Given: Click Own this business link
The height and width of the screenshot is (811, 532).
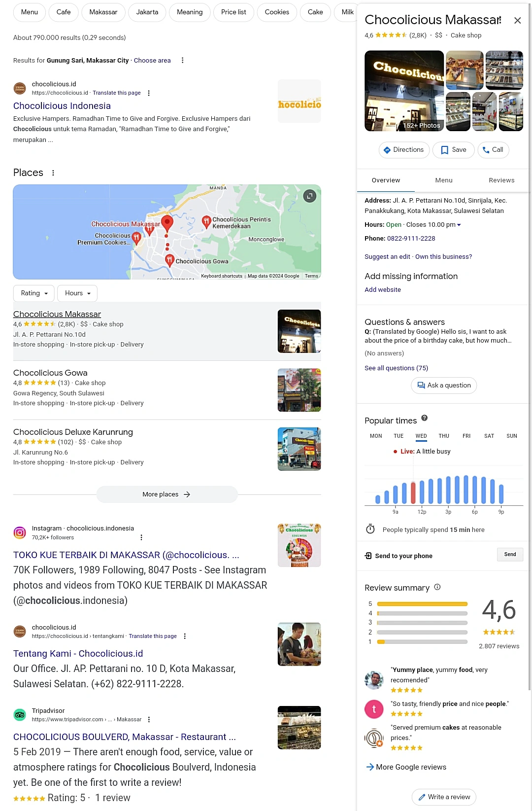Looking at the screenshot, I should point(443,257).
